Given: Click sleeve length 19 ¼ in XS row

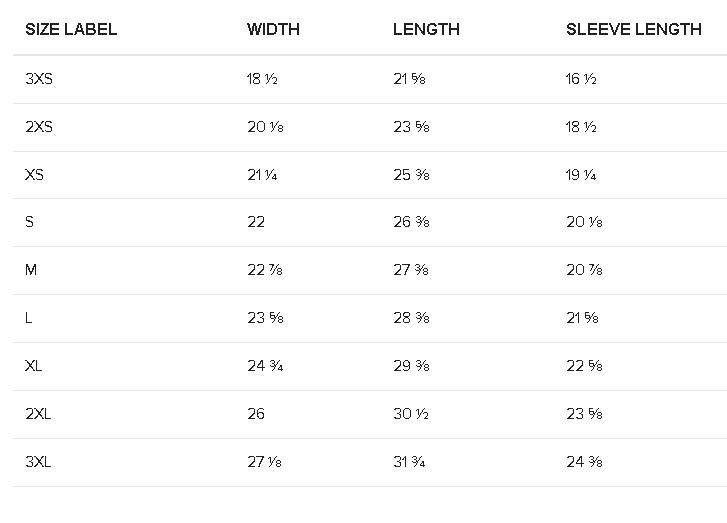Looking at the screenshot, I should coord(580,175).
